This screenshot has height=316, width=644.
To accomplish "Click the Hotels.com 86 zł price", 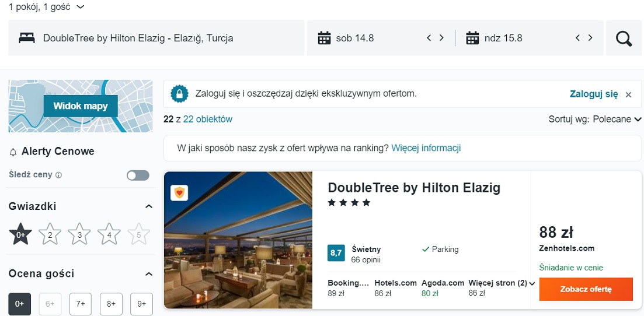I will click(x=395, y=288).
